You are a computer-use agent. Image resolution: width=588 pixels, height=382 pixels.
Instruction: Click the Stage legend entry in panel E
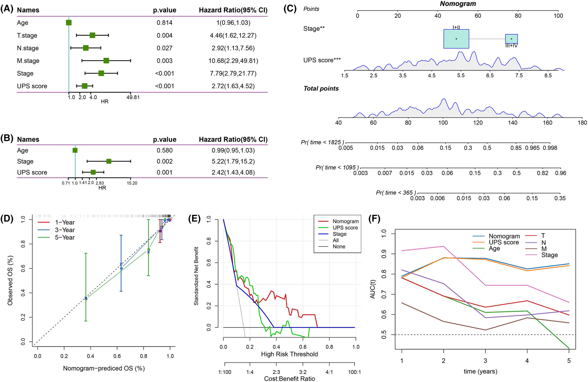[332, 234]
